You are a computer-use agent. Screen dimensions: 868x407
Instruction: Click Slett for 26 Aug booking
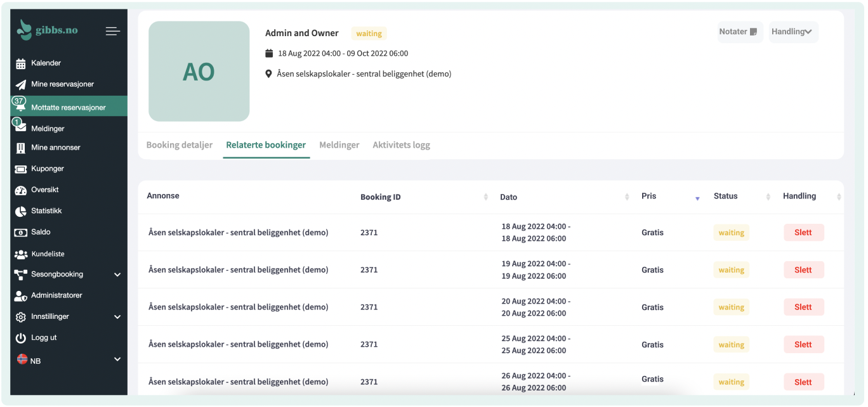[803, 382]
